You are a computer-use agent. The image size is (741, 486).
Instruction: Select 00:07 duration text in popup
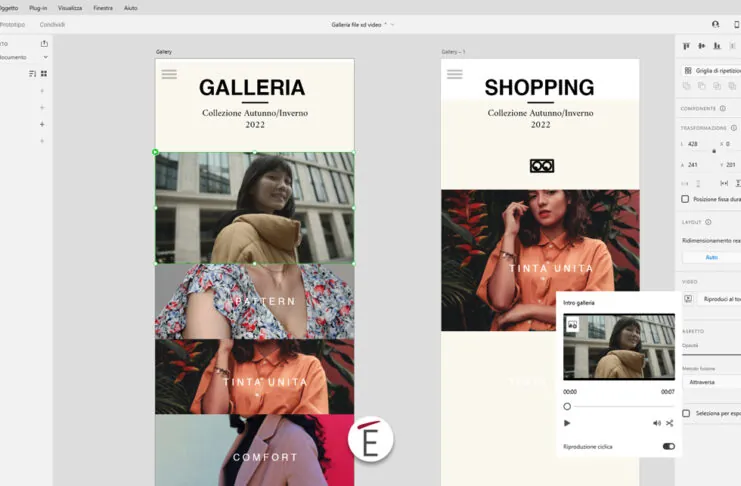668,392
